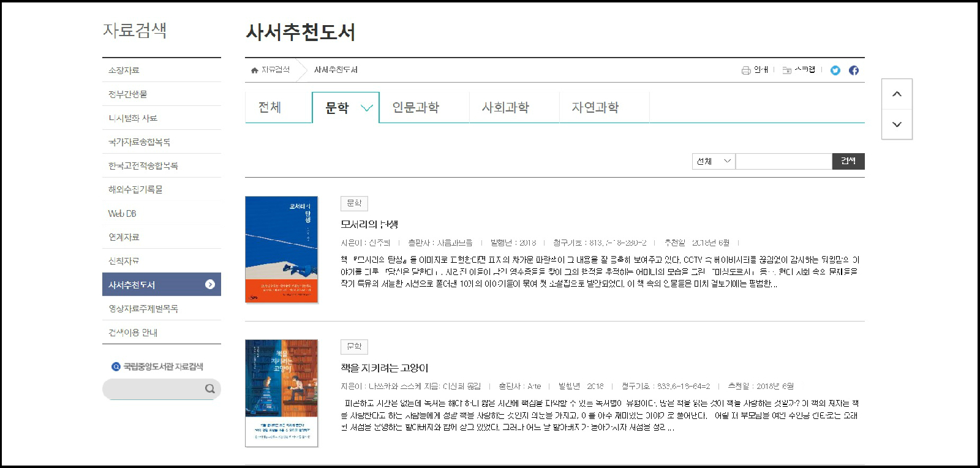980x468 pixels.
Task: Open the 연계자료 sidebar menu
Action: (161, 237)
